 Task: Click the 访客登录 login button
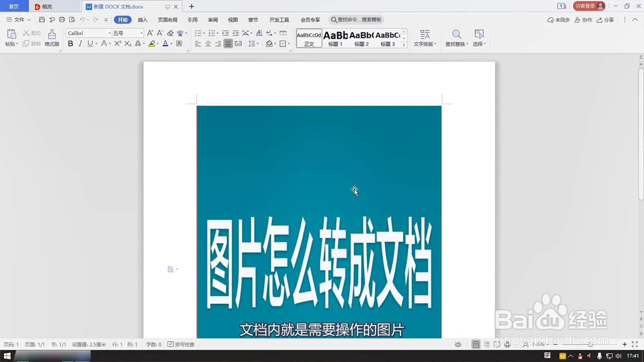589,6
